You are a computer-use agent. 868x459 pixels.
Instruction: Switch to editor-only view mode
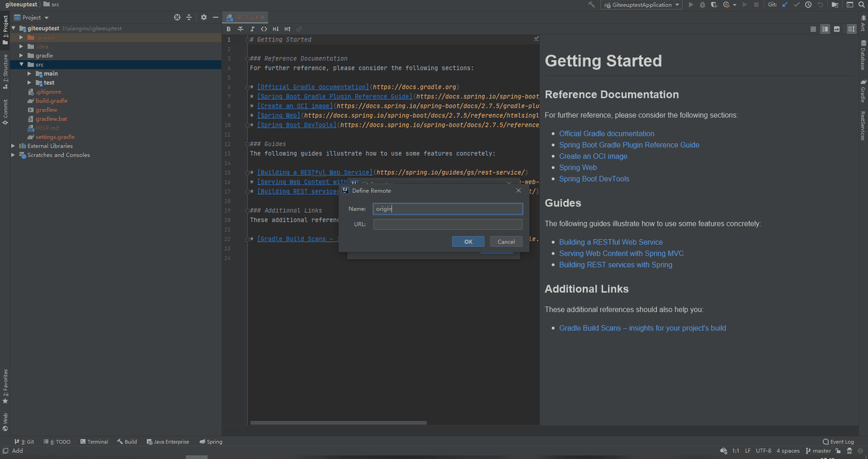(x=813, y=29)
